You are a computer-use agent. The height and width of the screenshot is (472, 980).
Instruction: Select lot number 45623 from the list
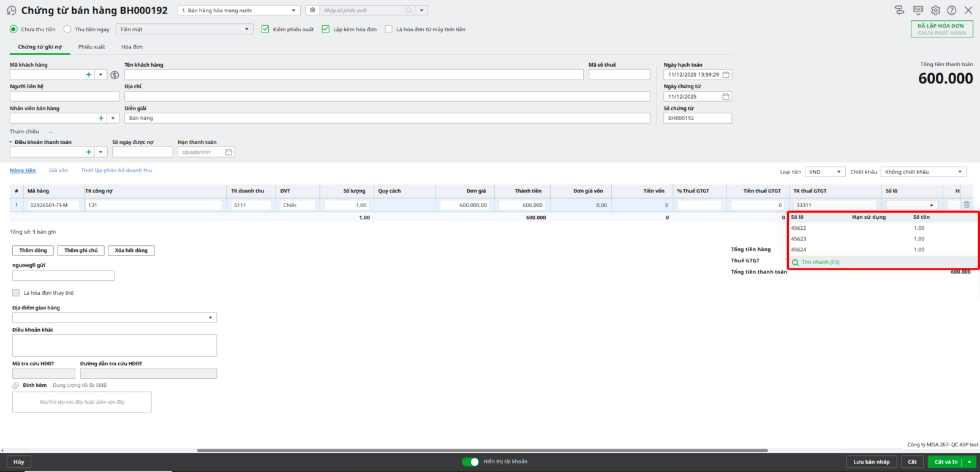[x=799, y=239]
